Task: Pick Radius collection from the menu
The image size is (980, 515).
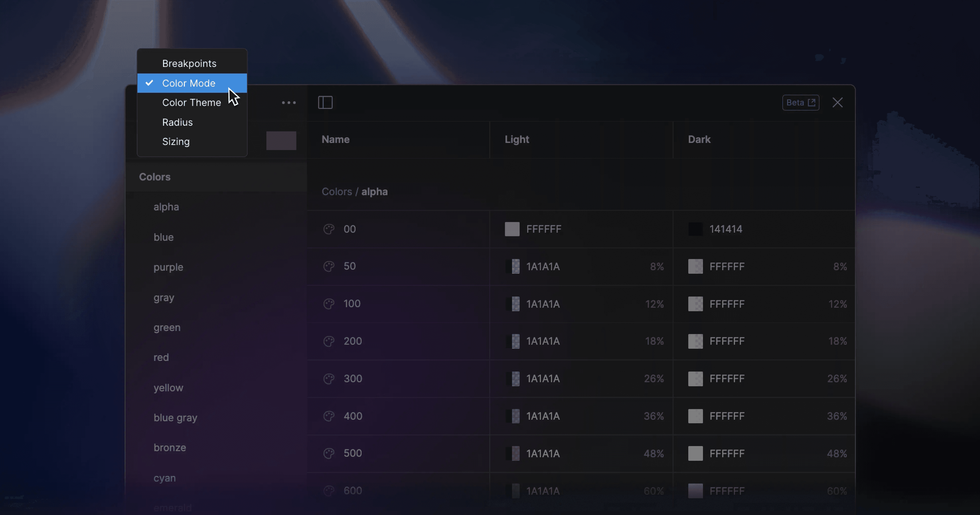Action: click(x=177, y=122)
